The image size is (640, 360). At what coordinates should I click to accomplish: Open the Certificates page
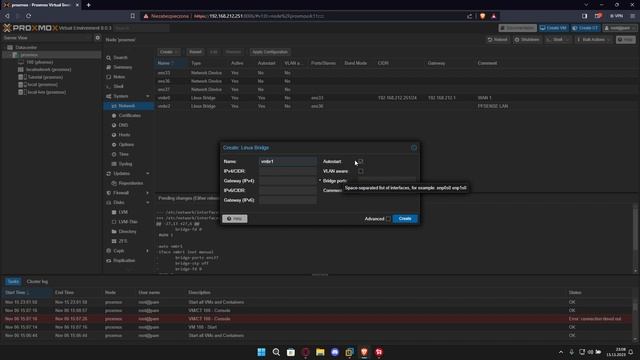coord(129,116)
